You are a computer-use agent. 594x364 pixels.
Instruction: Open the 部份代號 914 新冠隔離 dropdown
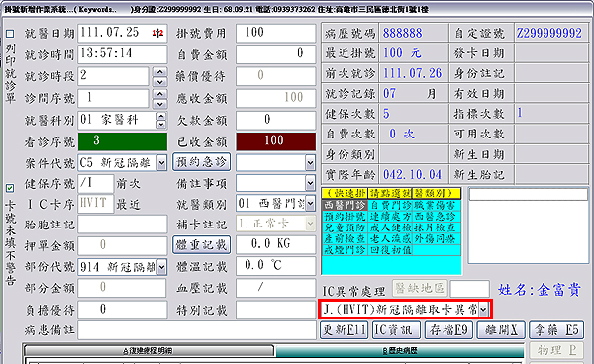click(161, 267)
